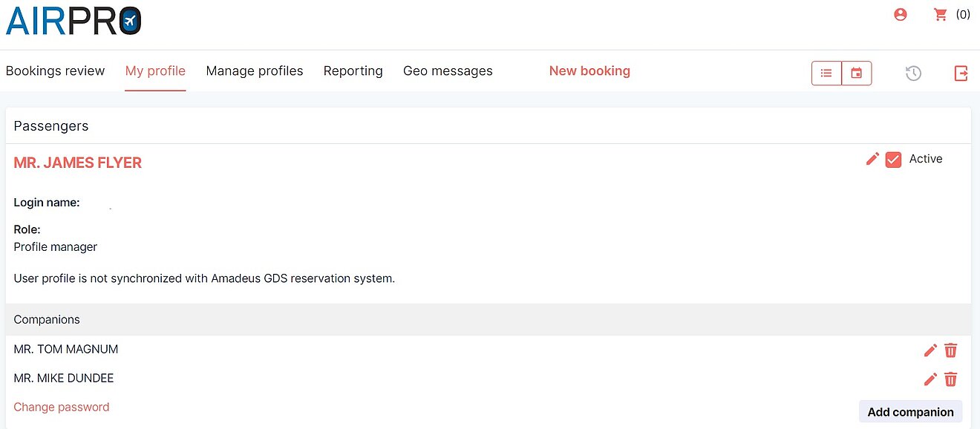
Task: Edit companion Mike Dundee
Action: click(930, 379)
